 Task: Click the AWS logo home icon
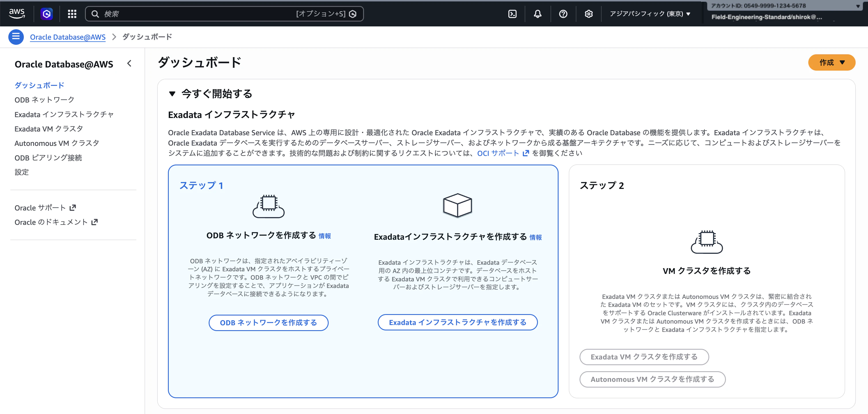click(17, 13)
